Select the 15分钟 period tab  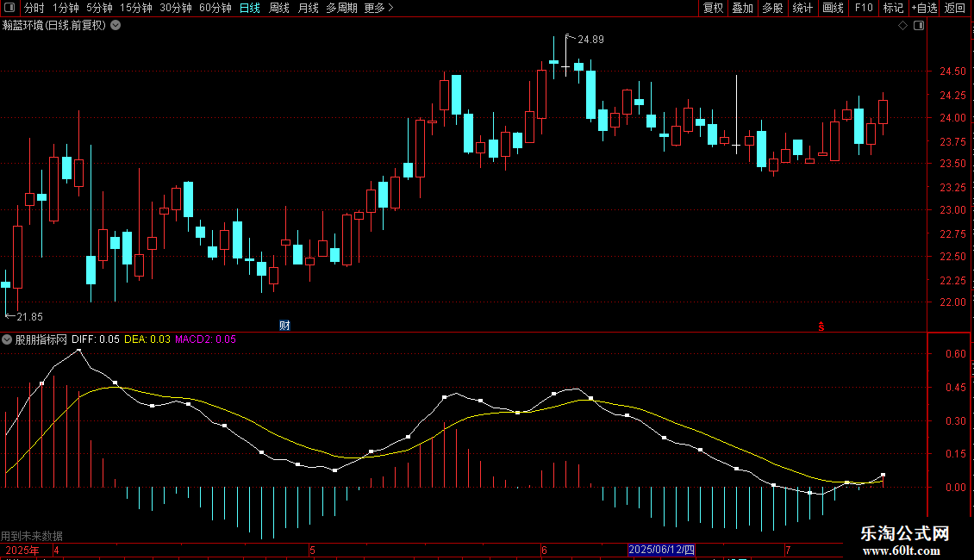(136, 8)
